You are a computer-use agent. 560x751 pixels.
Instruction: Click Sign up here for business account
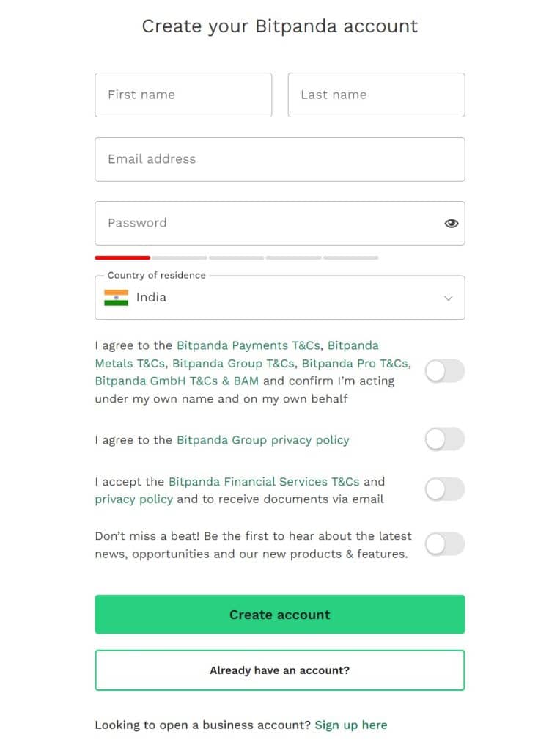click(x=351, y=725)
